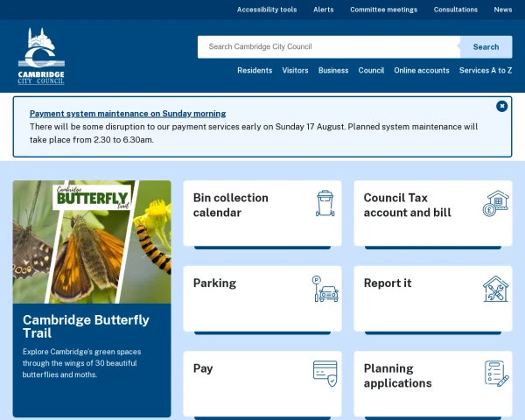525x420 pixels.
Task: Open the Report it card title
Action: point(388,283)
